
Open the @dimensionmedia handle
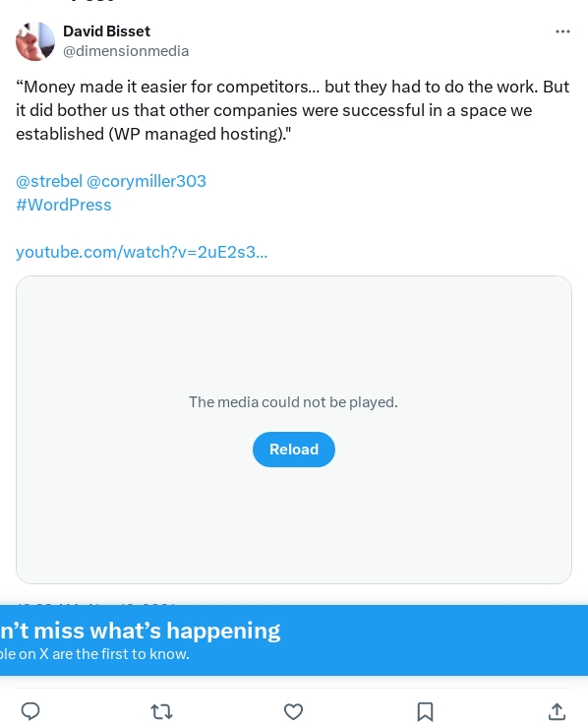pos(126,51)
